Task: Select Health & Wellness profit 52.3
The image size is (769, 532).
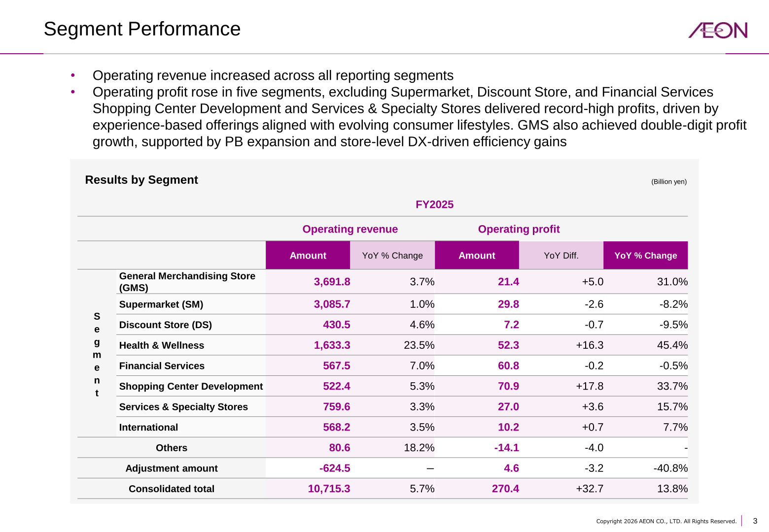Action: coord(508,345)
